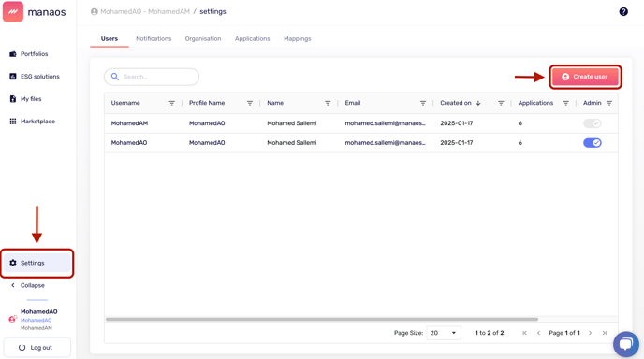Screen dimensions: 644x359
Task: Open the Name column filter icon
Action: (328, 103)
